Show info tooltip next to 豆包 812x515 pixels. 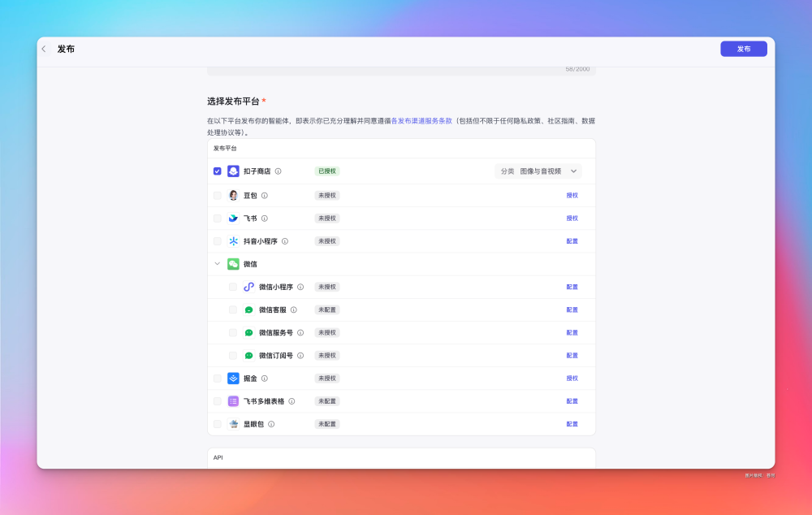click(265, 195)
